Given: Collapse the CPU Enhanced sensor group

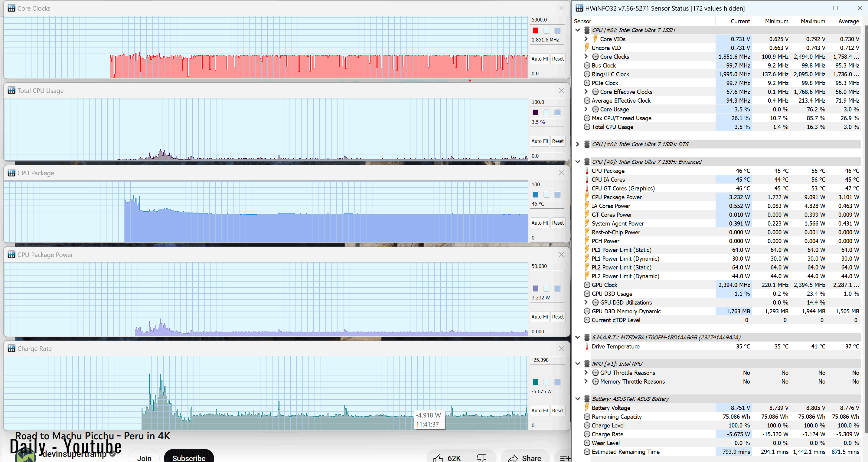Looking at the screenshot, I should coord(578,162).
